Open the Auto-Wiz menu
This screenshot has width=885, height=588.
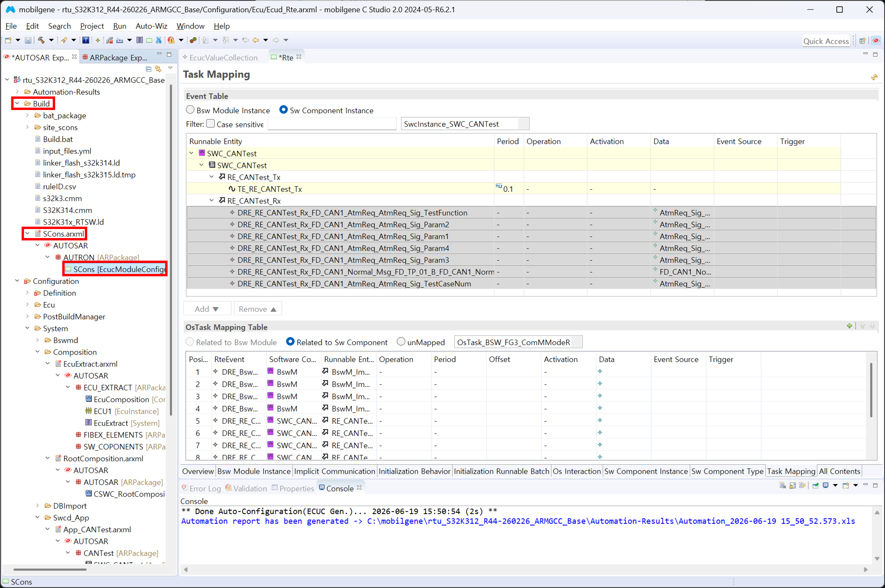point(151,26)
